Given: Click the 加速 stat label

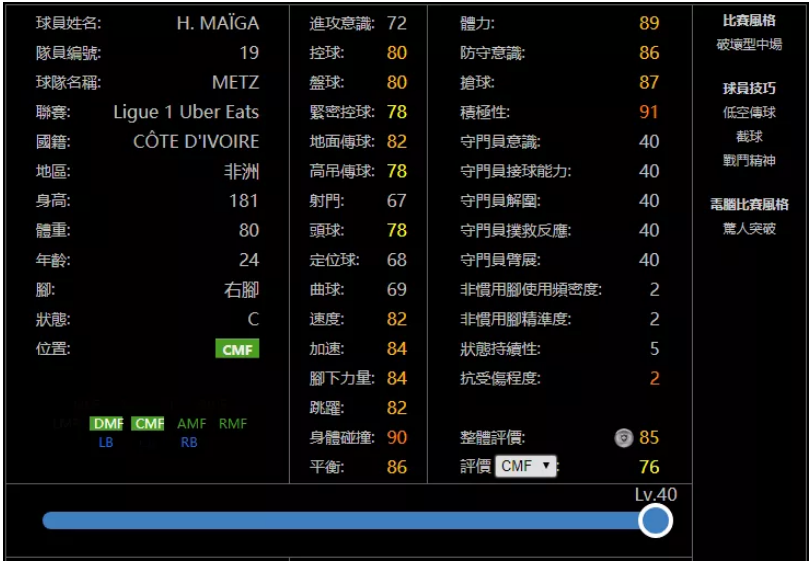Looking at the screenshot, I should [x=327, y=349].
